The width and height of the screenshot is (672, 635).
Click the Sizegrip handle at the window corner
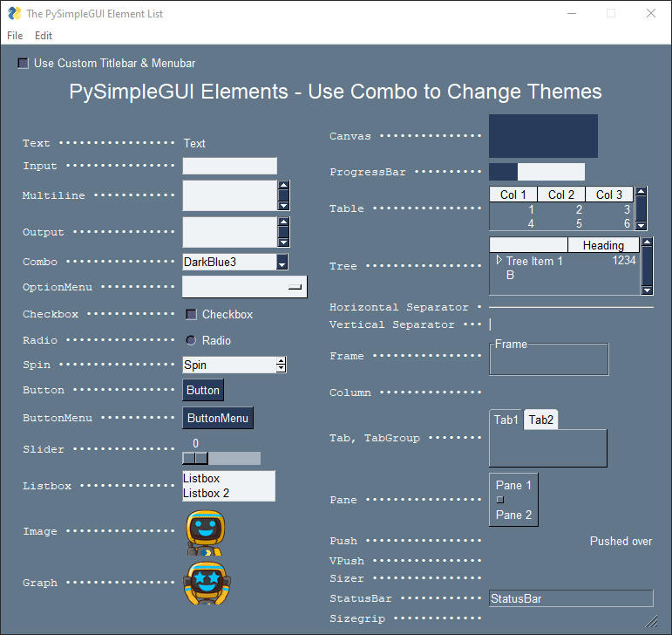(x=651, y=620)
